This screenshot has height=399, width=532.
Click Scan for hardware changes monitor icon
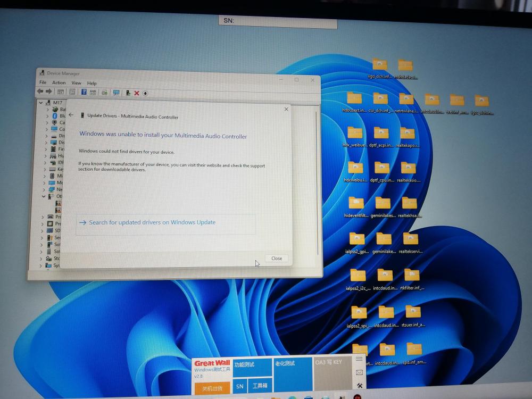[x=117, y=93]
